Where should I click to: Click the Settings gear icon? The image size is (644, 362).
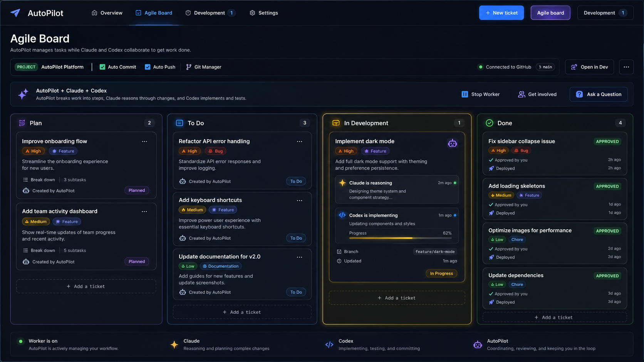click(252, 13)
